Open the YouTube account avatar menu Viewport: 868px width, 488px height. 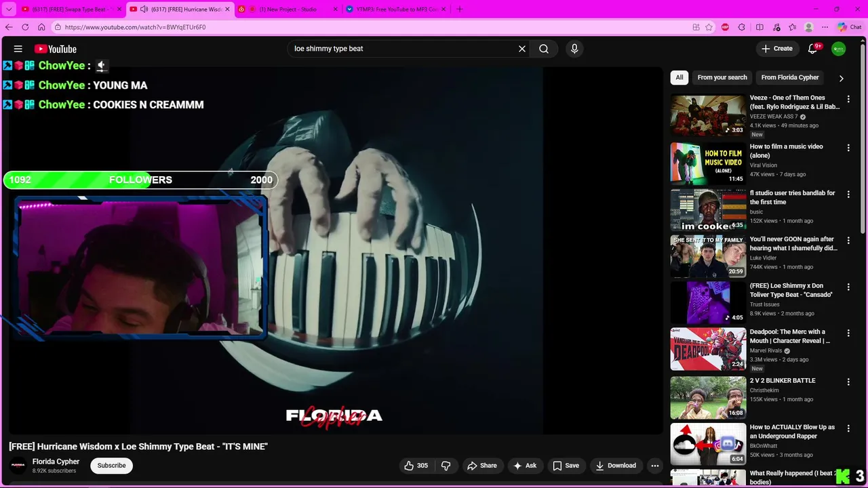click(839, 49)
